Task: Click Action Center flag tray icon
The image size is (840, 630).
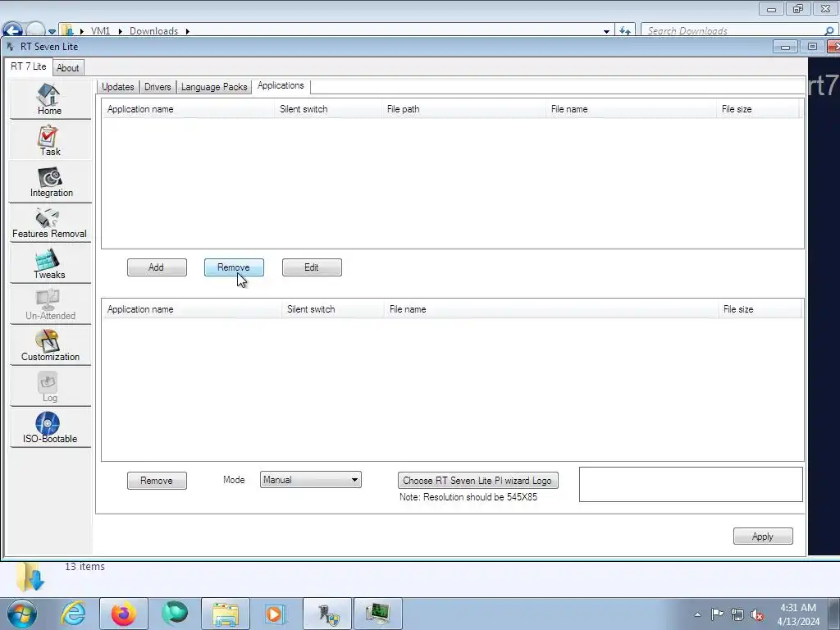Action: (717, 614)
